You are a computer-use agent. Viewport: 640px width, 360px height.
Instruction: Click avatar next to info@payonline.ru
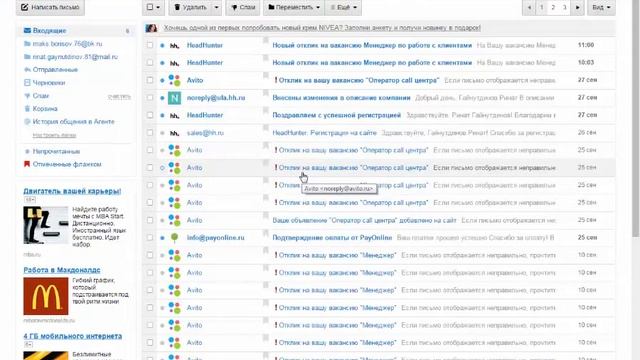(174, 238)
